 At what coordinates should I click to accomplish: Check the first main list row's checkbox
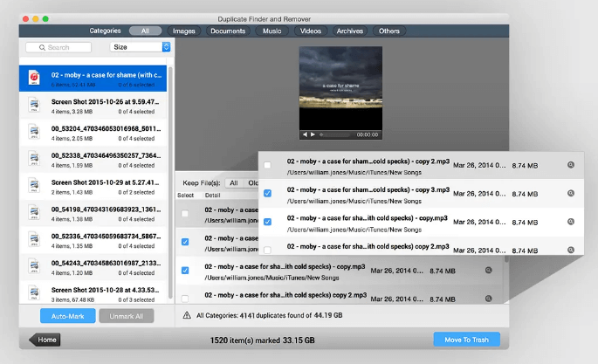pyautogui.click(x=185, y=214)
